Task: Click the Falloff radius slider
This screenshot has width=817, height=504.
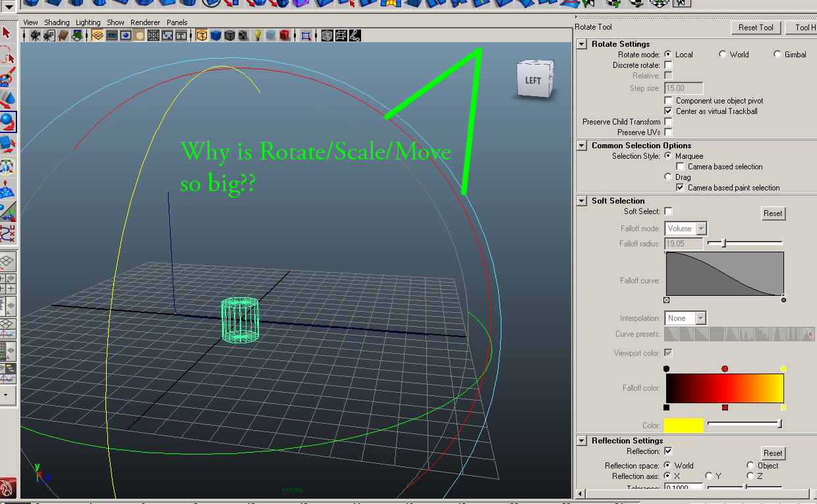Action: pos(745,243)
